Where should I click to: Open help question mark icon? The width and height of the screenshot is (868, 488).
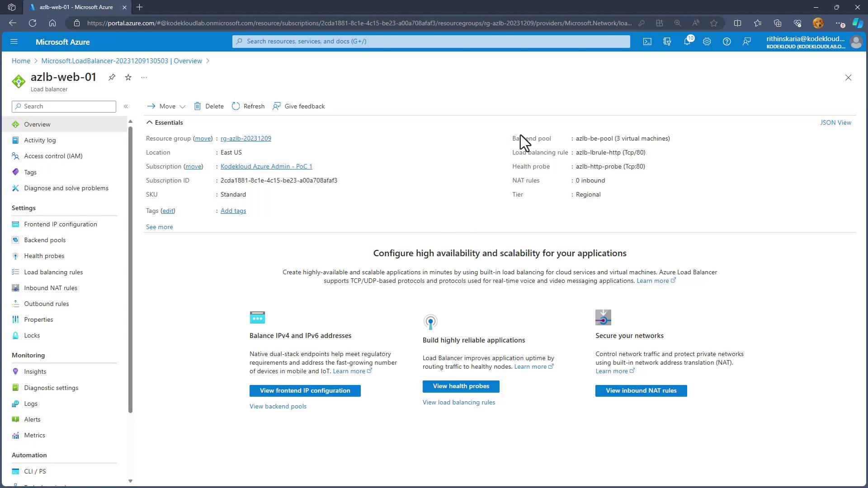pos(726,42)
